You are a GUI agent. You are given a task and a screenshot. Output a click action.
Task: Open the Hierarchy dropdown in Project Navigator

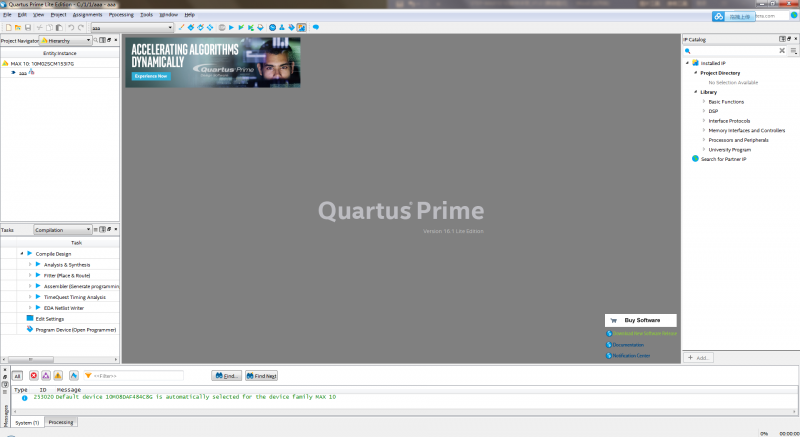(x=66, y=40)
